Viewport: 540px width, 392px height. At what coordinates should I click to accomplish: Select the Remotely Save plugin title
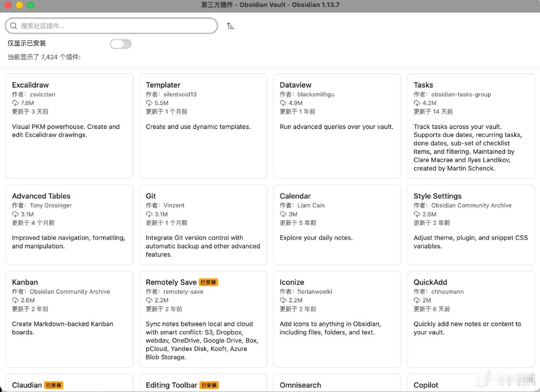[x=171, y=282]
